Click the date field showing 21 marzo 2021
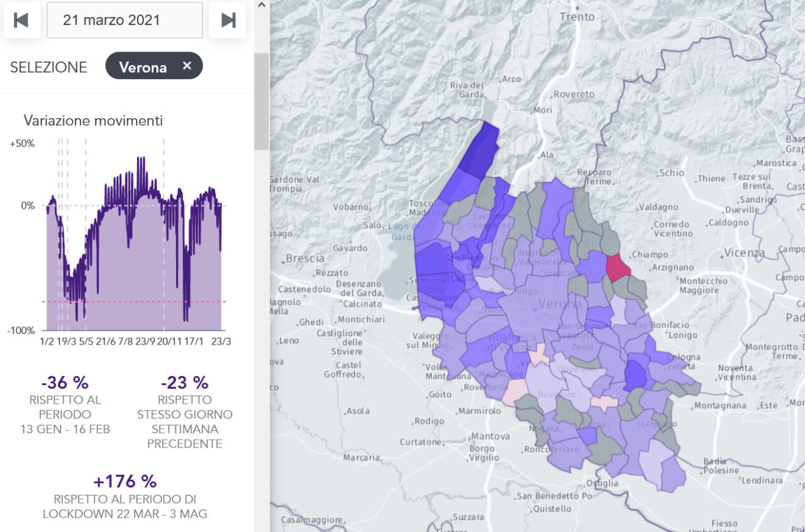 pos(125,20)
